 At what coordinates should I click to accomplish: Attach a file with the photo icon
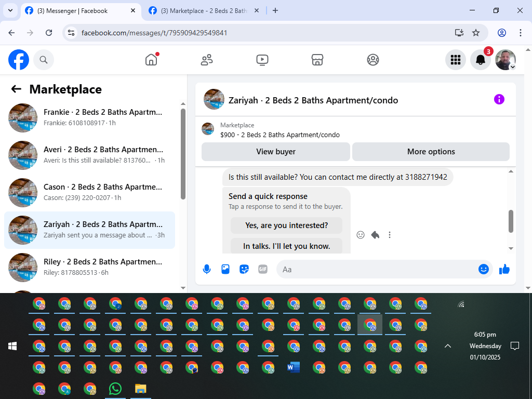pos(225,269)
